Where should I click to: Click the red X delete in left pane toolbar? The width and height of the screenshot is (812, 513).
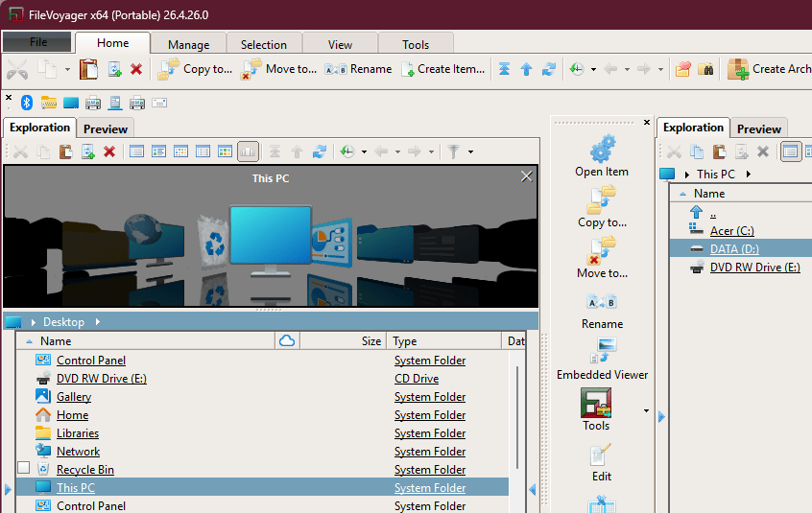point(109,152)
